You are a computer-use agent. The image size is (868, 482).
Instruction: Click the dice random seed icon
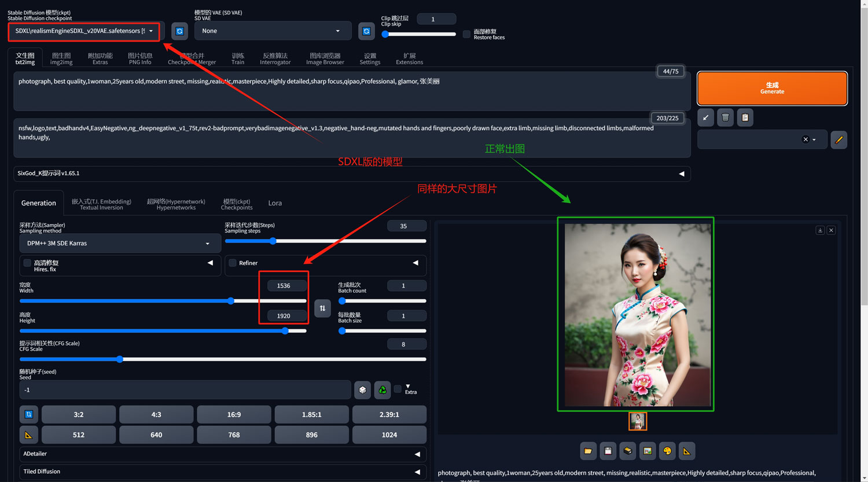pos(362,390)
